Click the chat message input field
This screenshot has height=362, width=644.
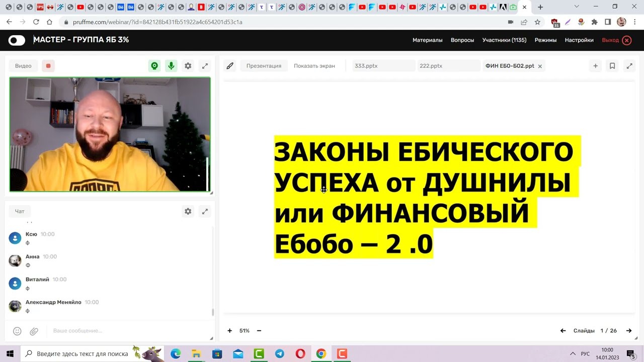tap(126, 330)
